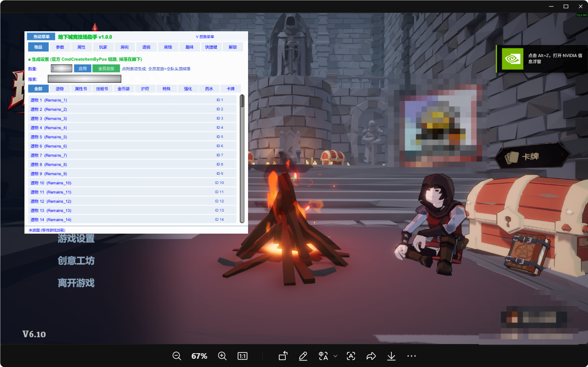This screenshot has height=367, width=588.
Task: Select item 遗物 8 (Remains_8)
Action: 132,164
